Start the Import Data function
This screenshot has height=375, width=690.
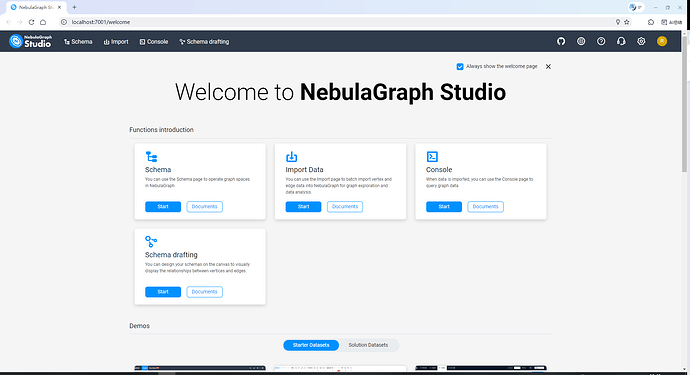[303, 207]
